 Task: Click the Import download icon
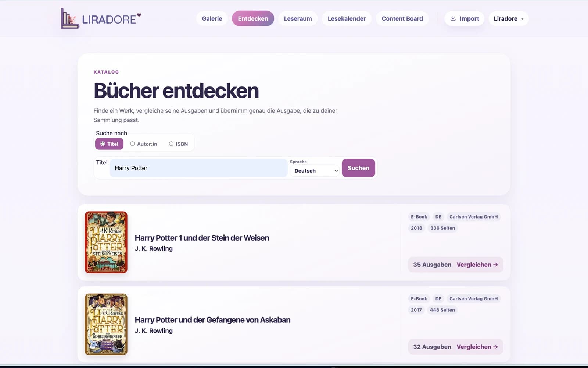[x=453, y=18]
